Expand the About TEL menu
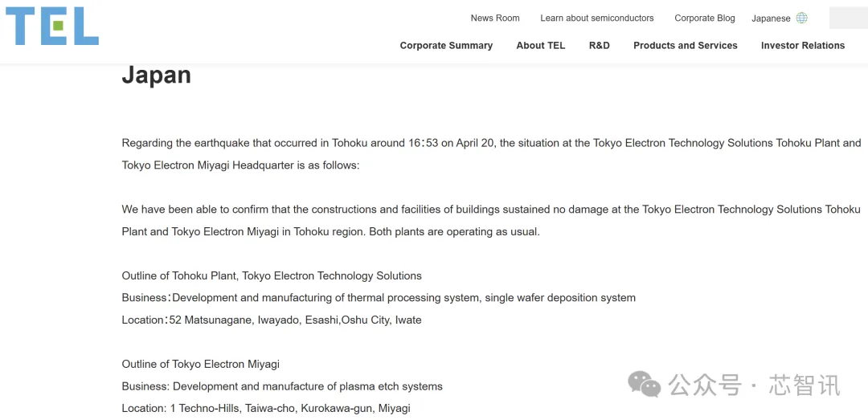 pyautogui.click(x=541, y=46)
